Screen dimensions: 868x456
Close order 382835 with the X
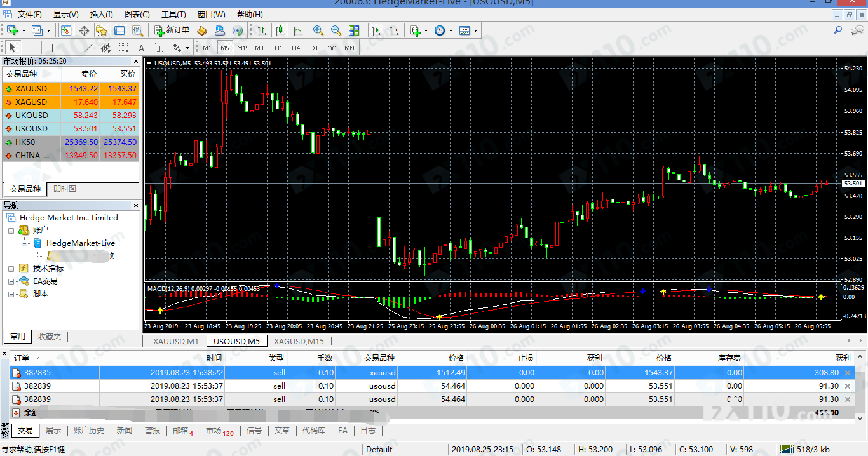pyautogui.click(x=847, y=373)
